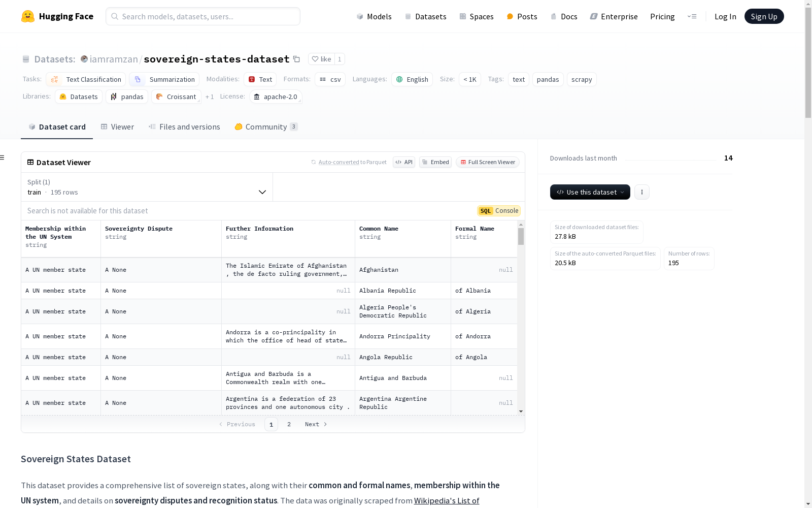The height and width of the screenshot is (508, 812).
Task: Click the dataset table scroll-down arrow
Action: pyautogui.click(x=521, y=411)
